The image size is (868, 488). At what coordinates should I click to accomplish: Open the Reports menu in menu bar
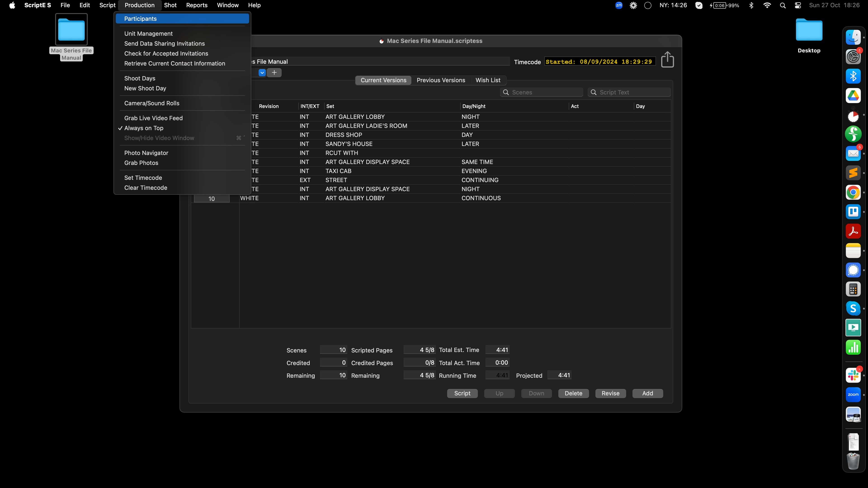(x=196, y=5)
